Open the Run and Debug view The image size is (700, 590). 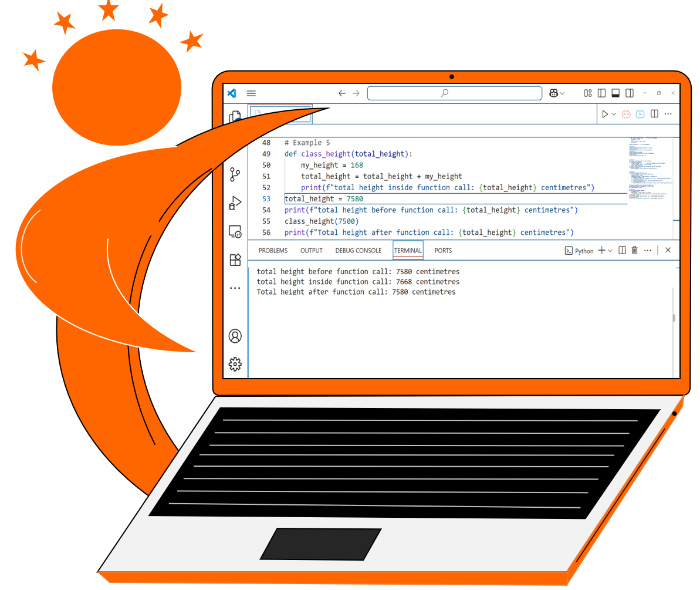[x=235, y=203]
